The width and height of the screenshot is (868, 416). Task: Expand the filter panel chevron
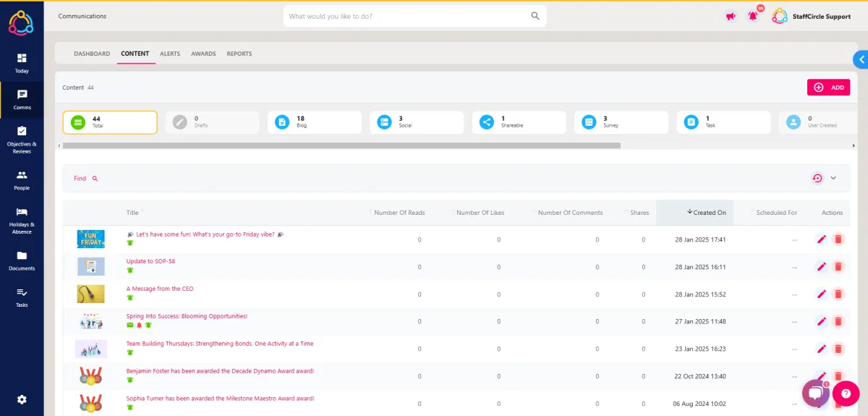(x=833, y=178)
